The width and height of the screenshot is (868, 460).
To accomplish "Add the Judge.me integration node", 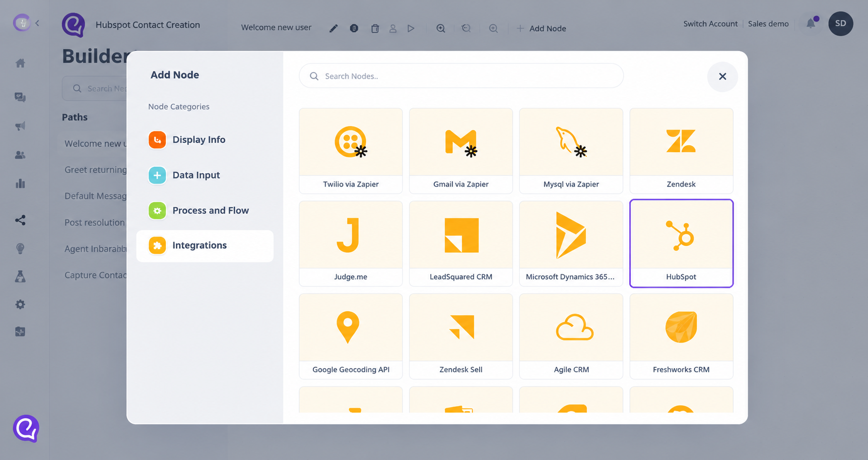I will (x=351, y=243).
